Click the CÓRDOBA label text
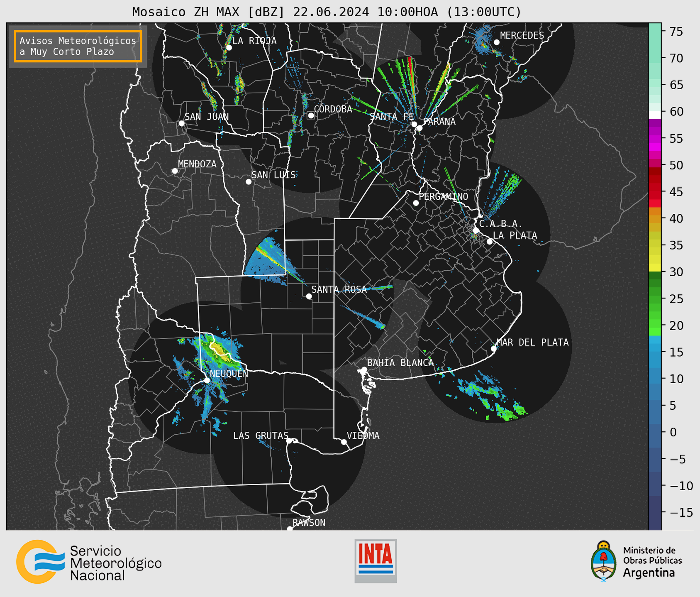This screenshot has width=700, height=597. tap(333, 109)
